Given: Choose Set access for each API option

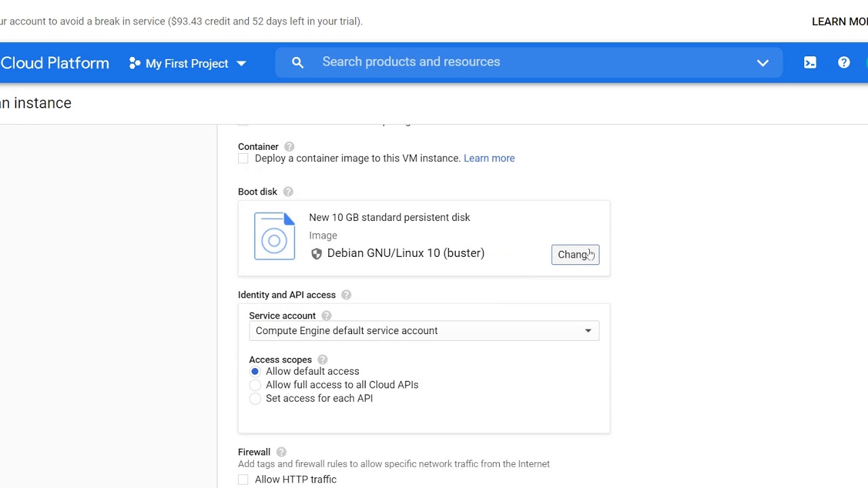Looking at the screenshot, I should coord(255,399).
